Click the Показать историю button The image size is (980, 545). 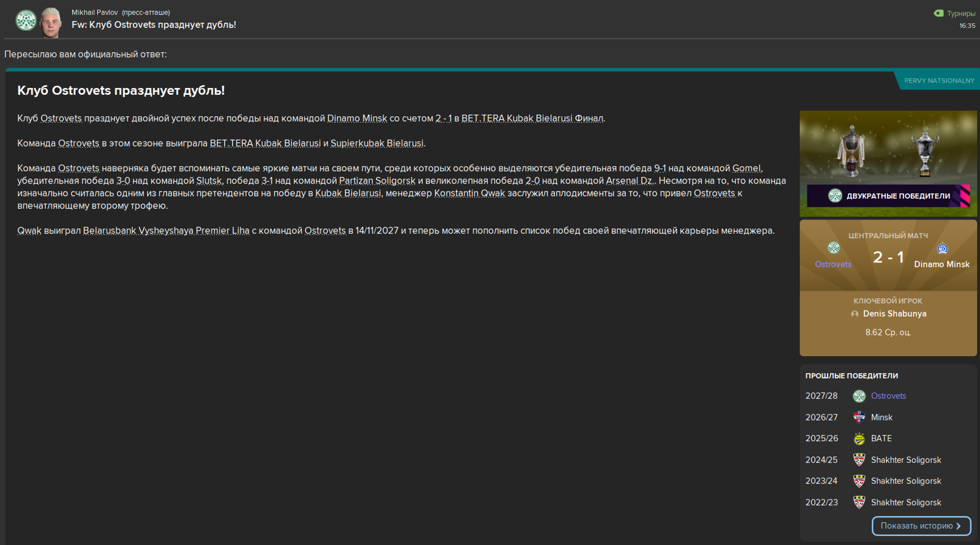tap(921, 526)
